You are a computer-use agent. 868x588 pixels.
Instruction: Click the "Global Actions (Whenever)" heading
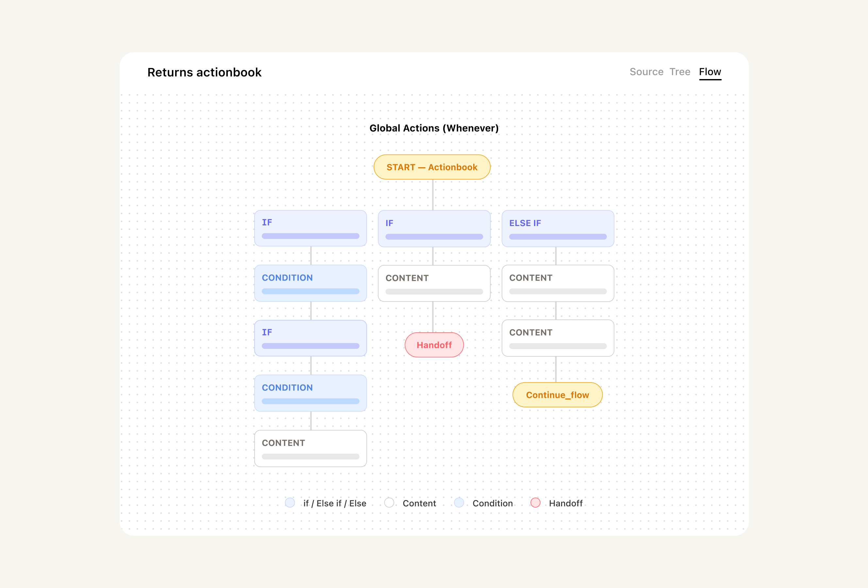(x=434, y=128)
